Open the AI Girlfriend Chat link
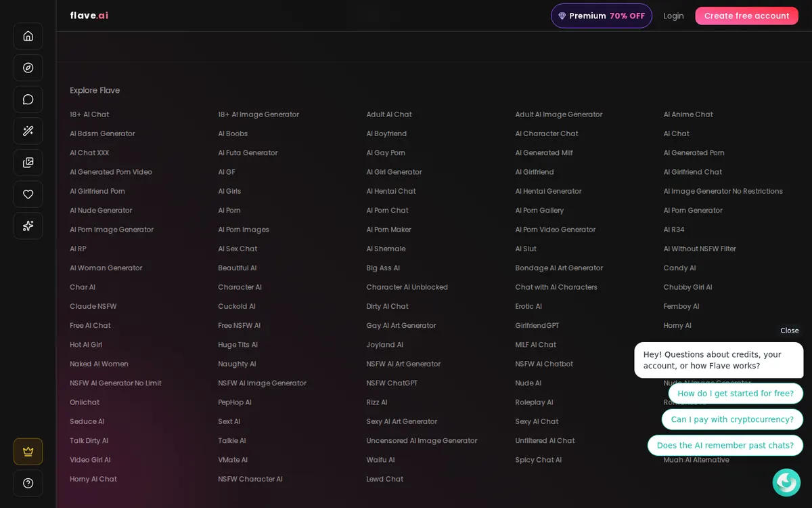 point(693,172)
